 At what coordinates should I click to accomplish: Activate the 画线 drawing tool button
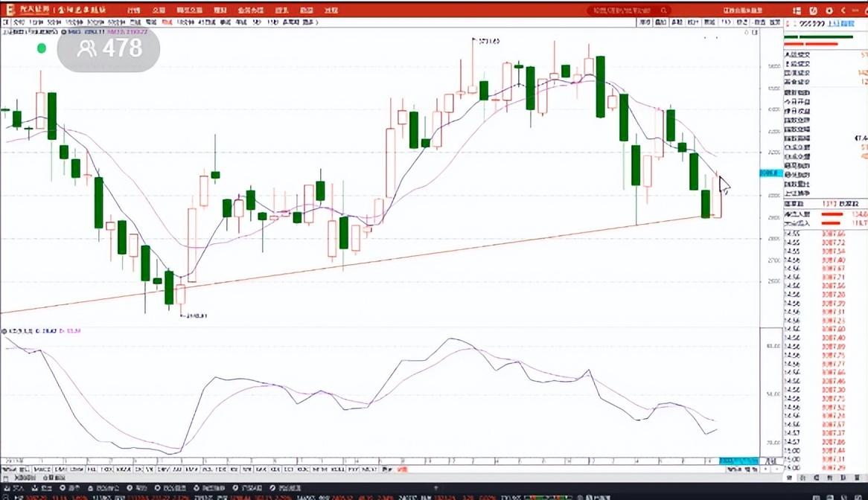click(x=709, y=22)
